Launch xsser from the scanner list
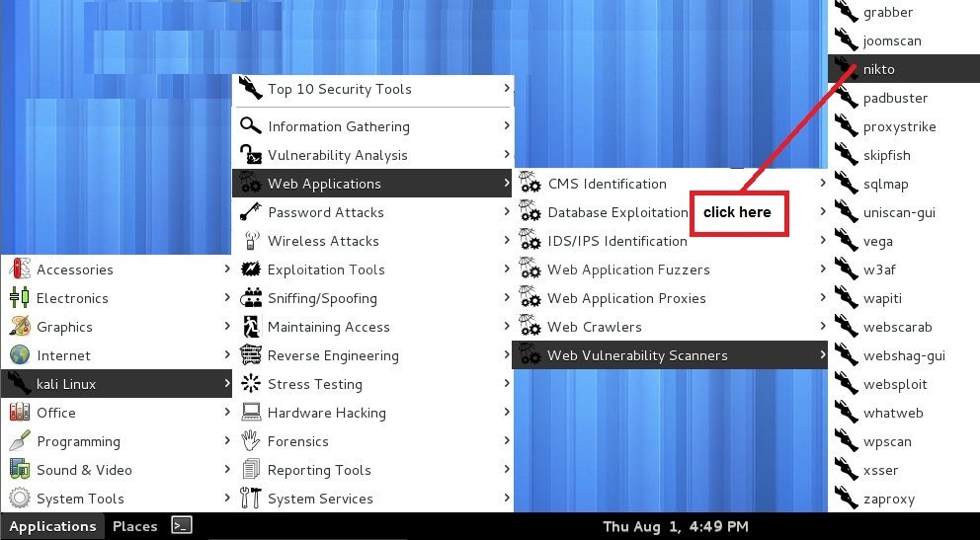 click(904, 470)
